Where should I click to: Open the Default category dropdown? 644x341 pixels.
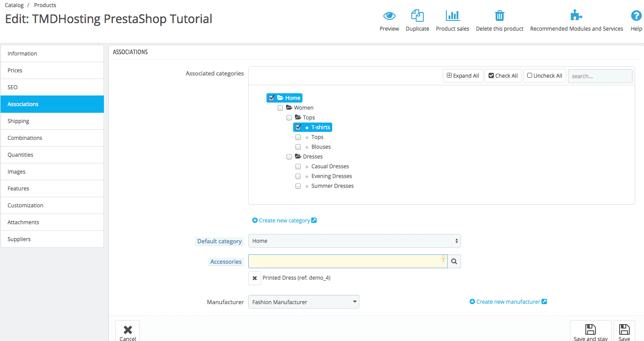coord(354,241)
